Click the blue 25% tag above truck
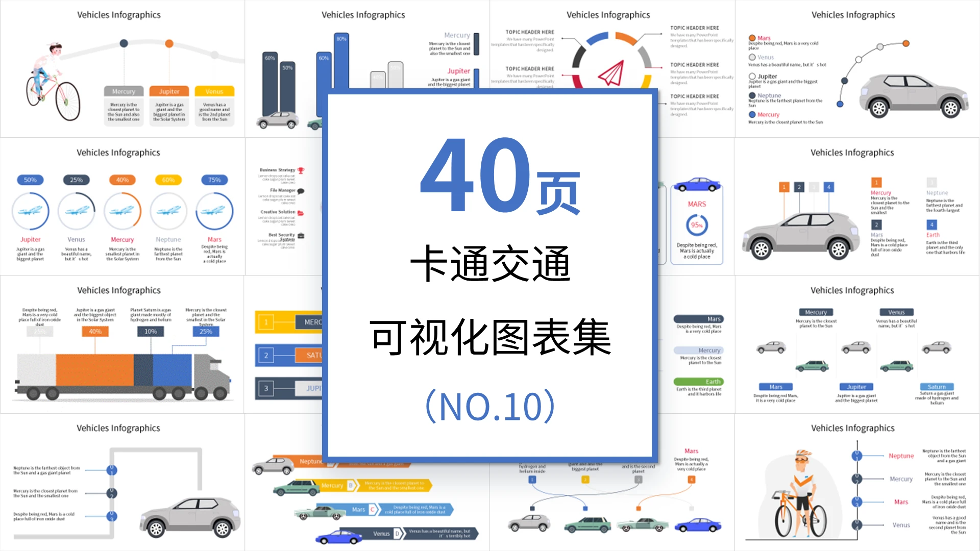 coord(206,332)
